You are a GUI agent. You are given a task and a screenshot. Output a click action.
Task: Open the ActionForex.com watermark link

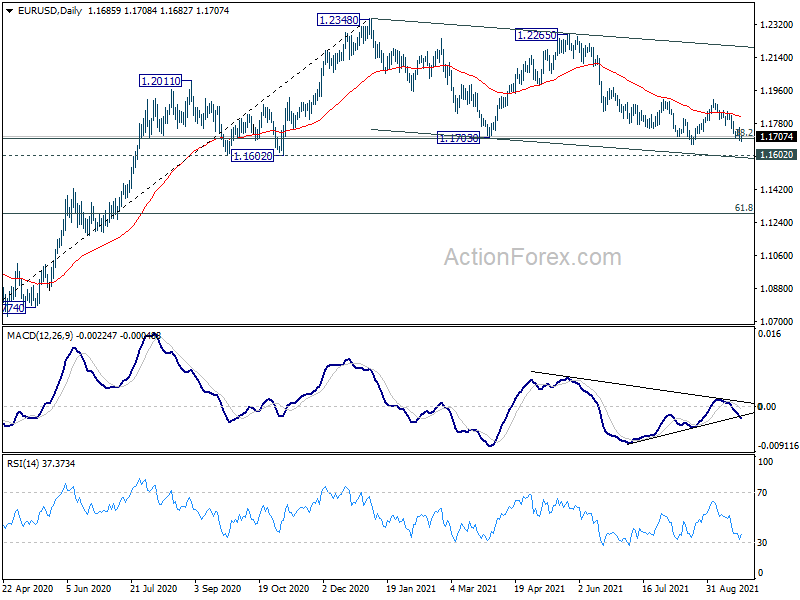tap(533, 257)
